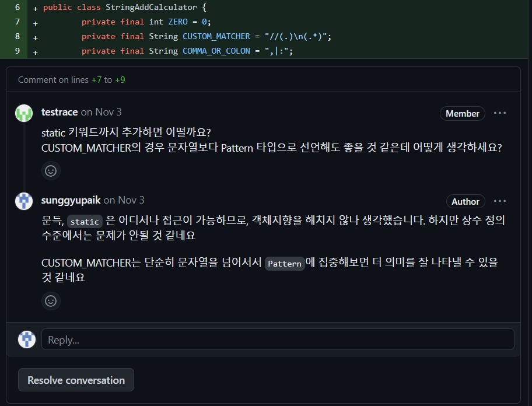Click the Resolve conversation button
This screenshot has height=406, width=532.
pos(76,380)
